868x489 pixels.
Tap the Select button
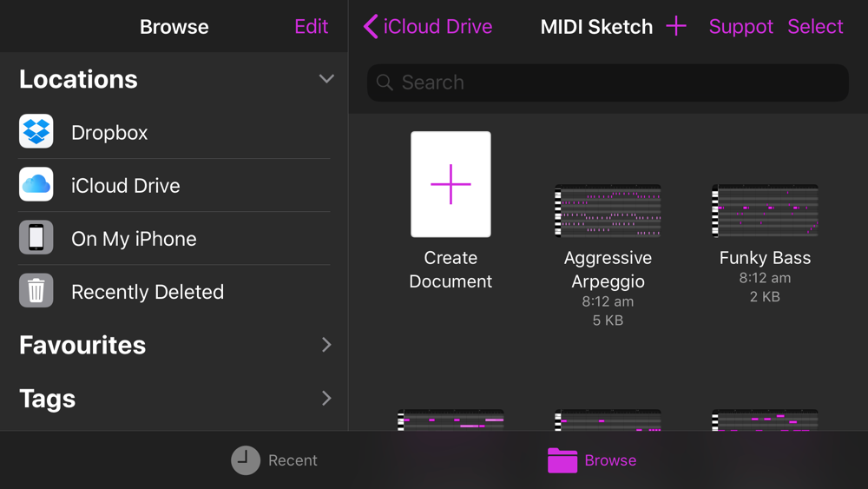click(815, 27)
